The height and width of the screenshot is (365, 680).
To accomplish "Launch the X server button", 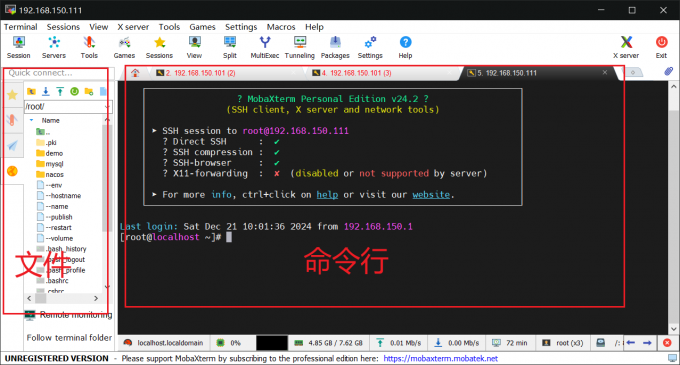I will 626,47.
